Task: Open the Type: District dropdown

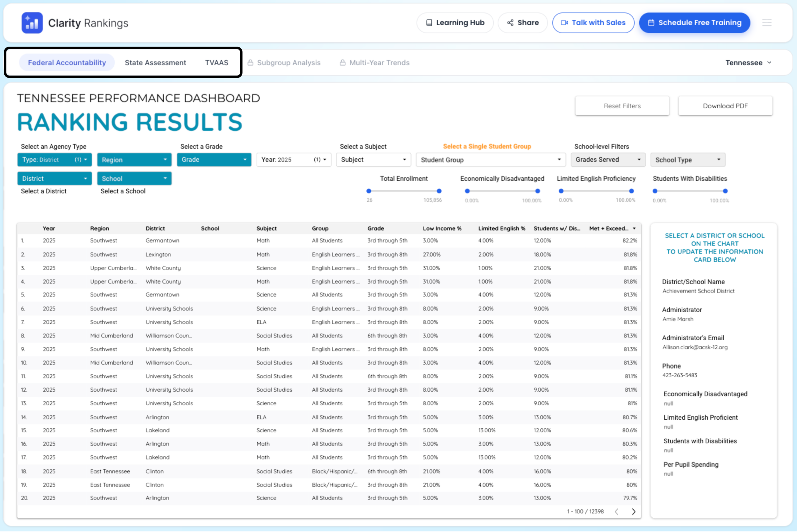Action: (54, 159)
